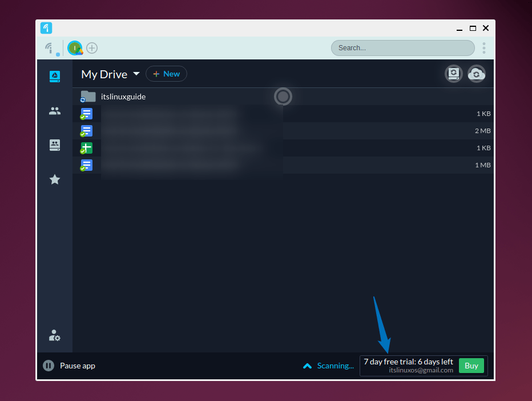Create a file with the New button
Viewport: 532px width, 401px height.
coord(166,74)
